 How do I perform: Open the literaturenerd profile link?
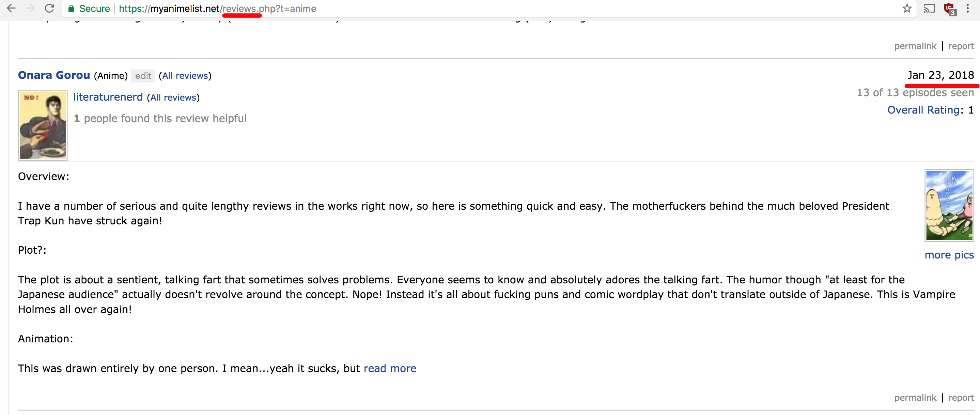tap(108, 97)
